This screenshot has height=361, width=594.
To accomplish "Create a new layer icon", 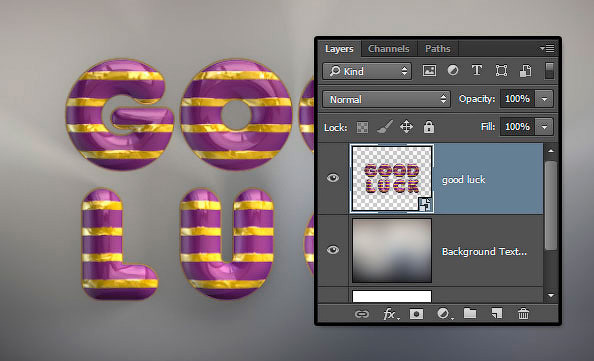I will pos(497,314).
